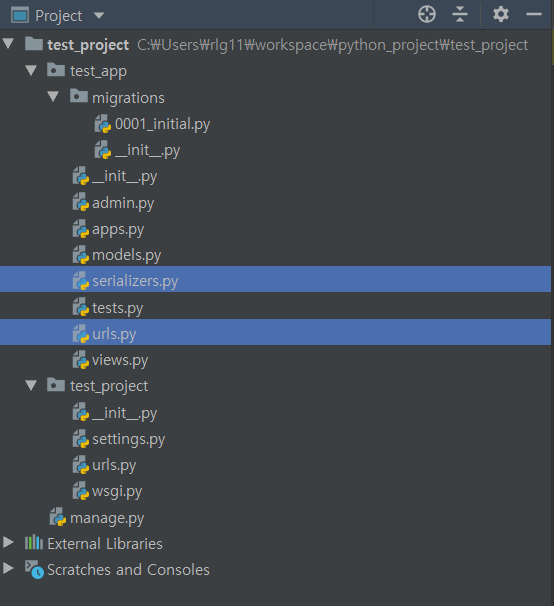554x606 pixels.
Task: Click the Scratches and Consoles label
Action: pyautogui.click(x=128, y=570)
